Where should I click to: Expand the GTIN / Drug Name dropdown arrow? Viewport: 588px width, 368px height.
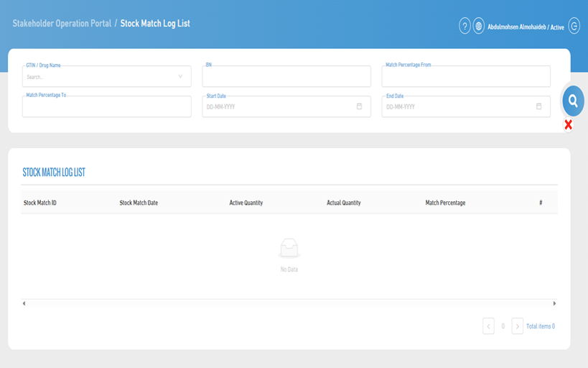coord(180,77)
